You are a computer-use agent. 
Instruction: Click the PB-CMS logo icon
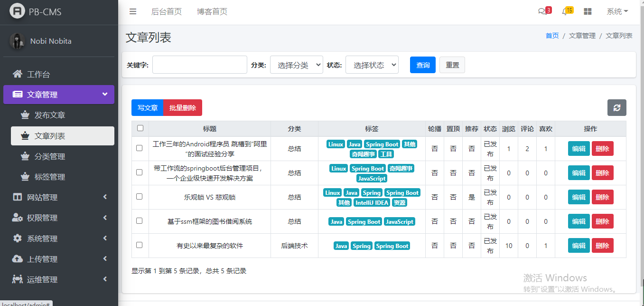tap(18, 11)
